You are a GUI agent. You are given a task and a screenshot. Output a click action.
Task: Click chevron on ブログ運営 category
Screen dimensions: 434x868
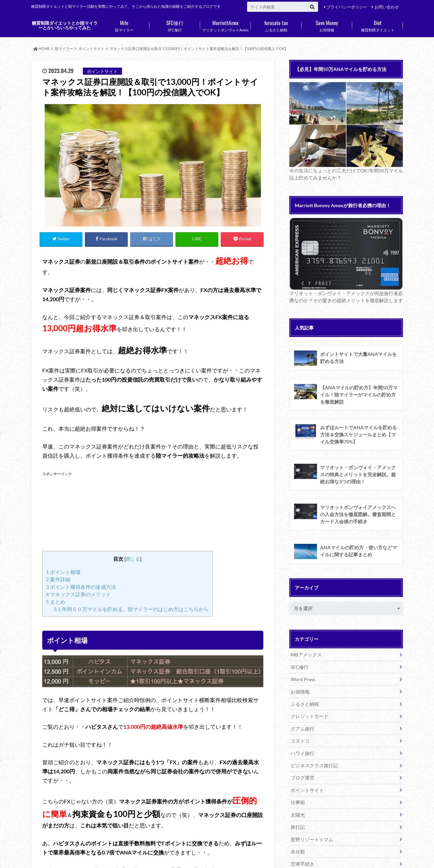(x=401, y=778)
